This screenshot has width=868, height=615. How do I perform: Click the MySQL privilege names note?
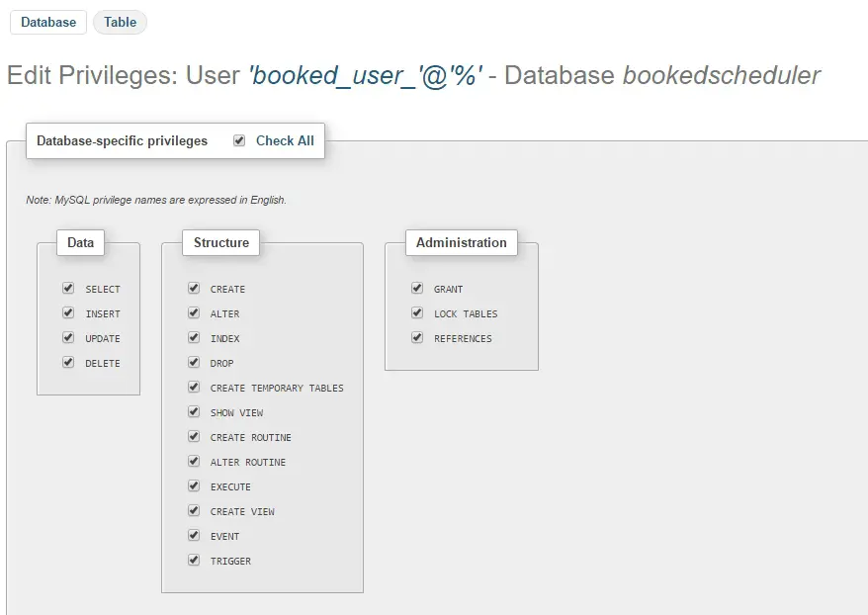coord(156,200)
